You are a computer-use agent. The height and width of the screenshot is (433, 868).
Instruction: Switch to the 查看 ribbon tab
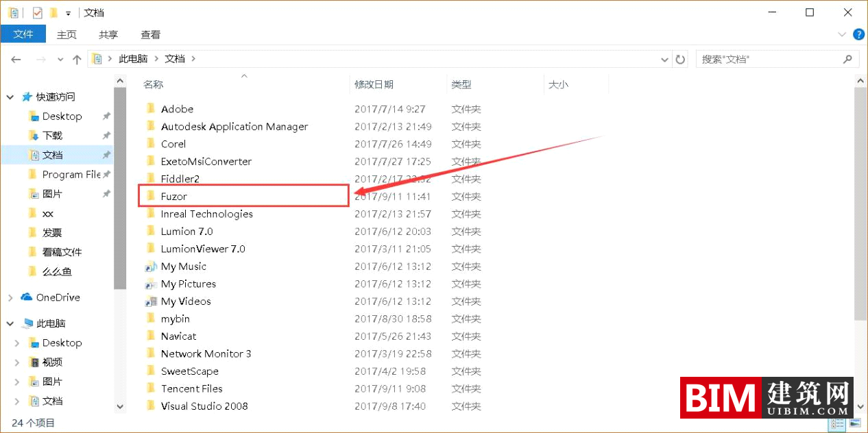click(x=150, y=34)
